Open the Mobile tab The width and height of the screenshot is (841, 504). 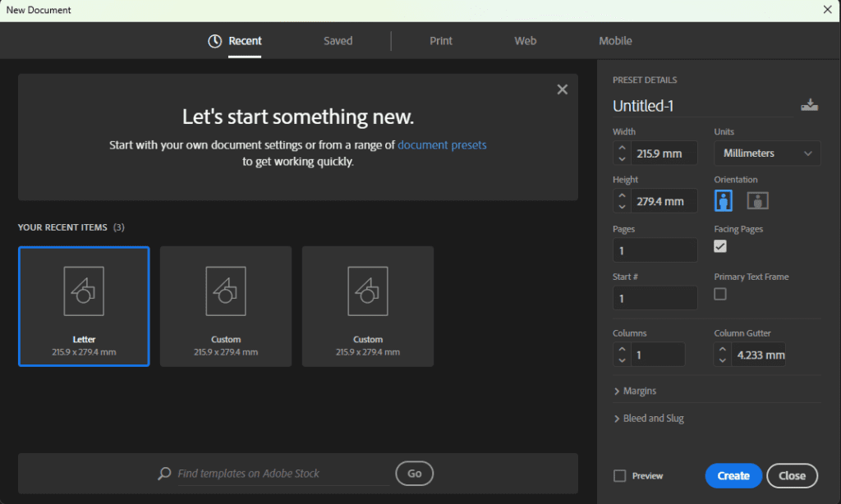(x=615, y=41)
